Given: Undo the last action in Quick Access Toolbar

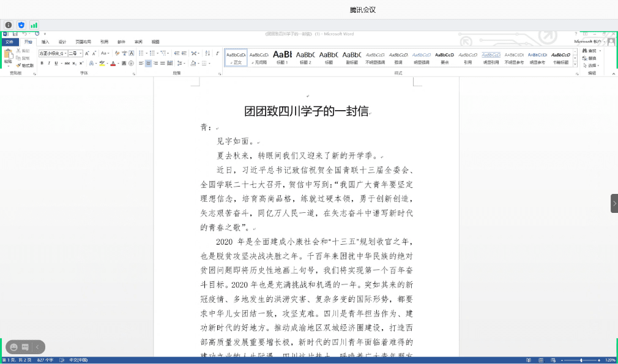Looking at the screenshot, I should tap(25, 34).
